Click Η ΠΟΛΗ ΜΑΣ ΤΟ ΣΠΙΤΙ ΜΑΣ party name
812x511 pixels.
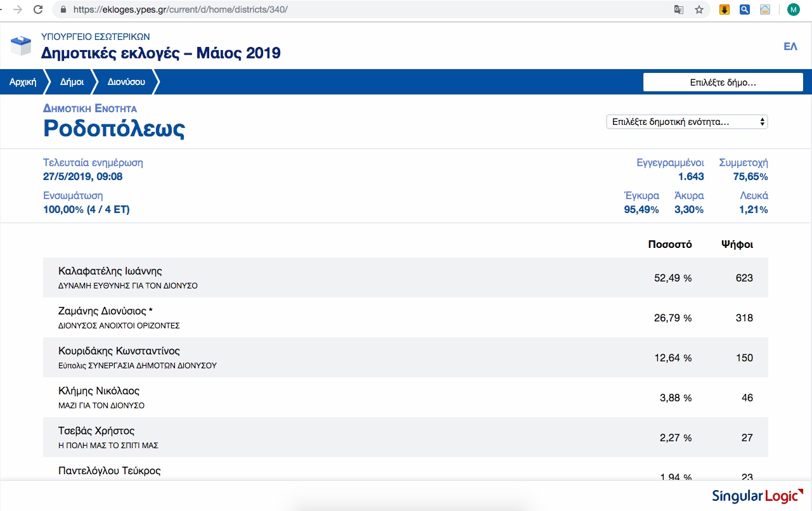108,446
